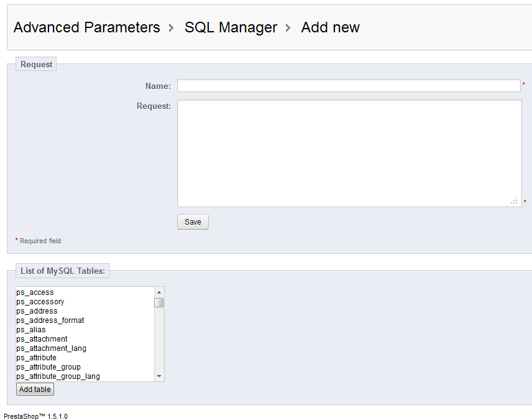
Task: Select ps_access in the tables list
Action: [35, 292]
